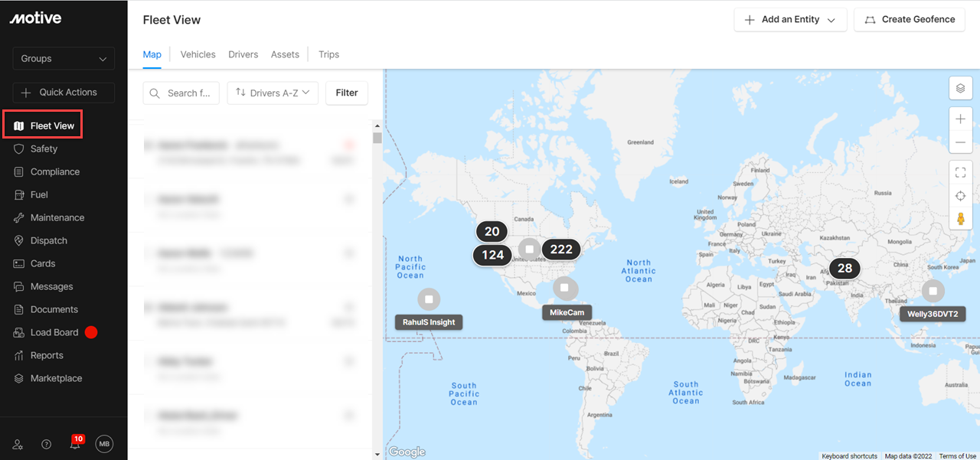Open the help question mark icon

pyautogui.click(x=46, y=444)
